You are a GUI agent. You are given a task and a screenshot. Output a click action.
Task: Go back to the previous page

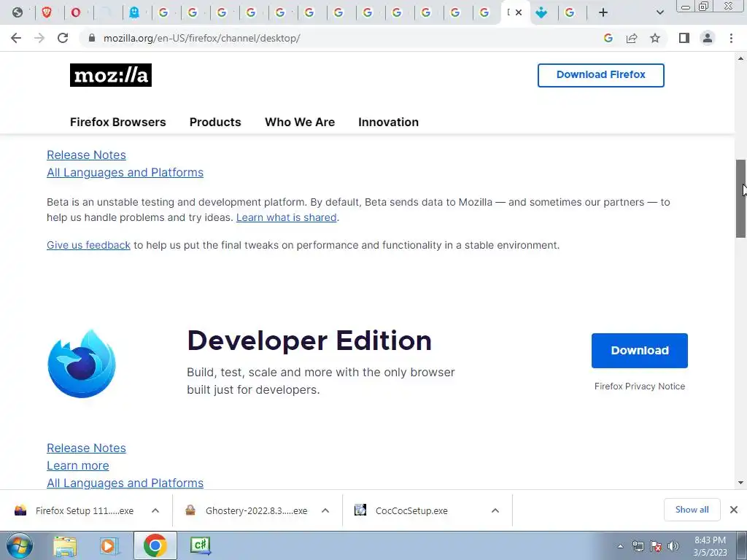16,38
